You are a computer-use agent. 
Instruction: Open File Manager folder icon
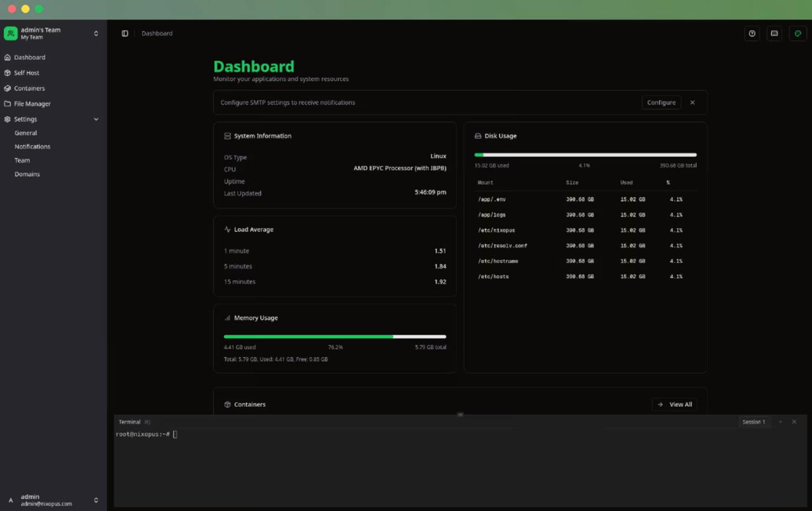click(x=8, y=103)
